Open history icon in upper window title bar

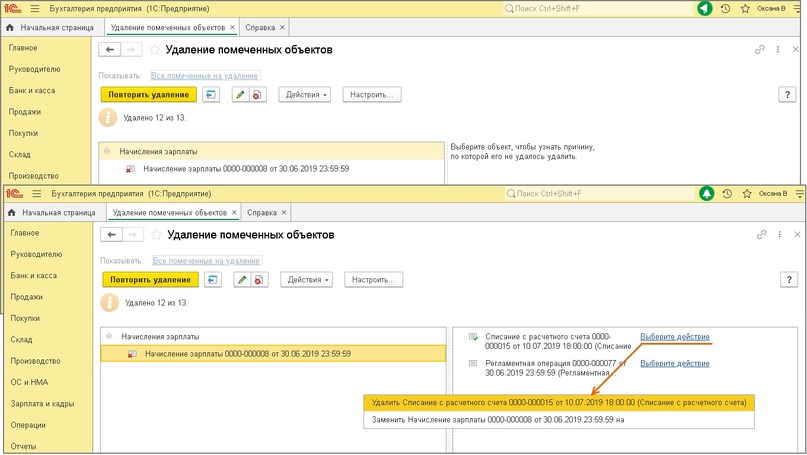725,9
